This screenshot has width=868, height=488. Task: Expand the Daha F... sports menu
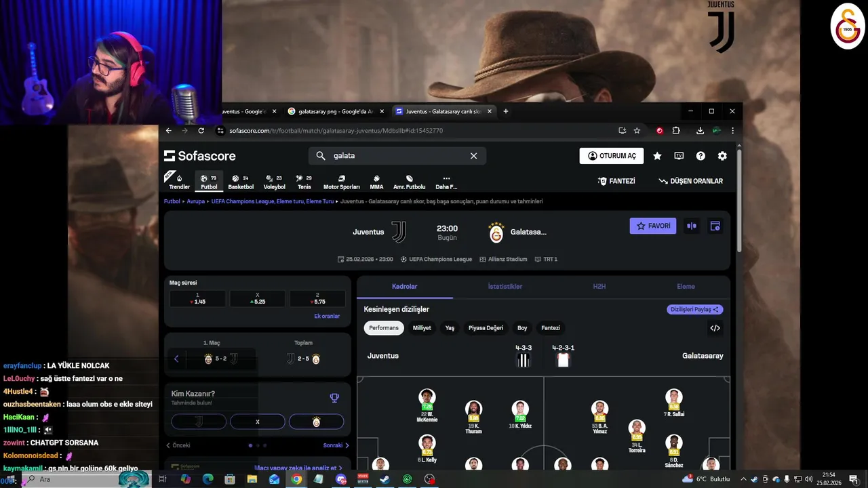tap(446, 182)
